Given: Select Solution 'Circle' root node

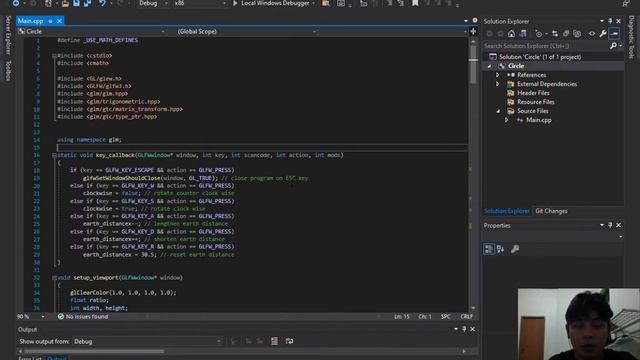Looking at the screenshot, I should 540,57.
